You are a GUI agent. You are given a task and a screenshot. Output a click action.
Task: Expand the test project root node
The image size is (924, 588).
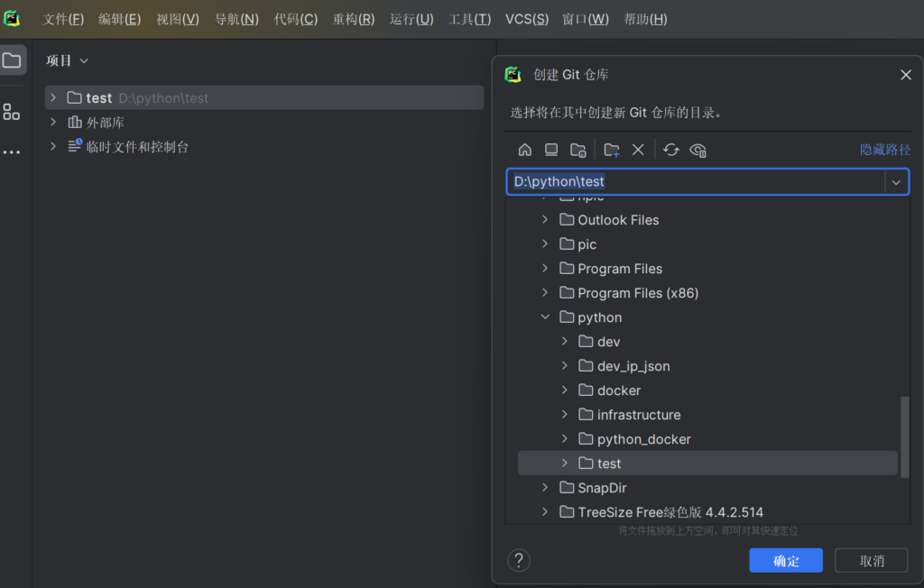pyautogui.click(x=53, y=97)
